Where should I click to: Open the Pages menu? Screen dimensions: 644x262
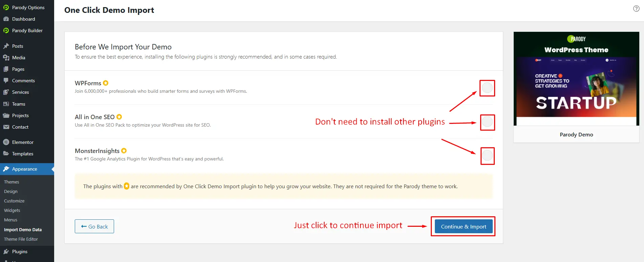pyautogui.click(x=27, y=69)
